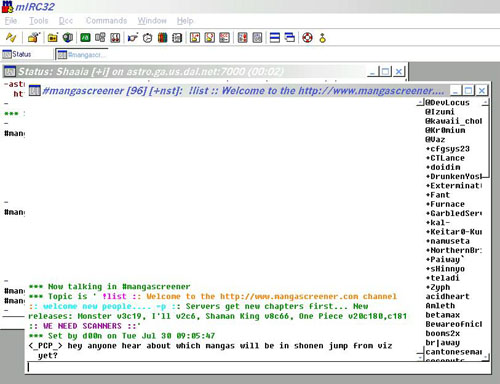Viewport: 500px width, 384px height.
Task: Open the Tools menu
Action: [39, 21]
